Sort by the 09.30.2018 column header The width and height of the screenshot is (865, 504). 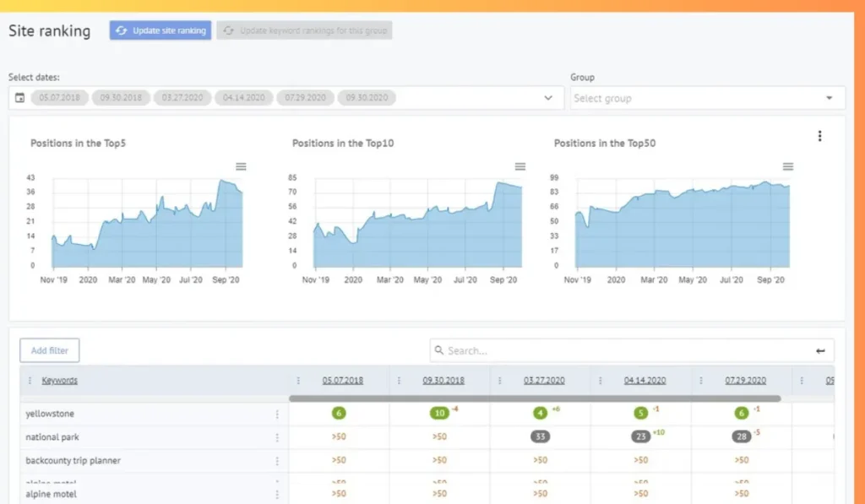[443, 381]
